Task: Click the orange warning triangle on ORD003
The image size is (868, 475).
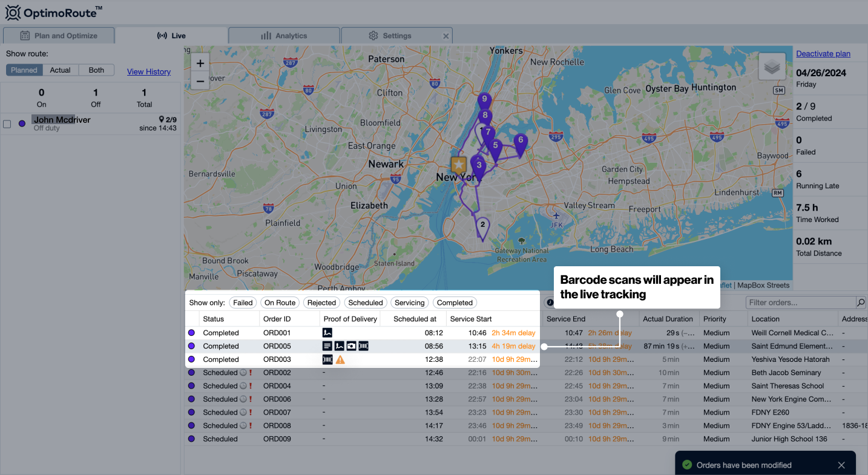Action: pos(340,359)
